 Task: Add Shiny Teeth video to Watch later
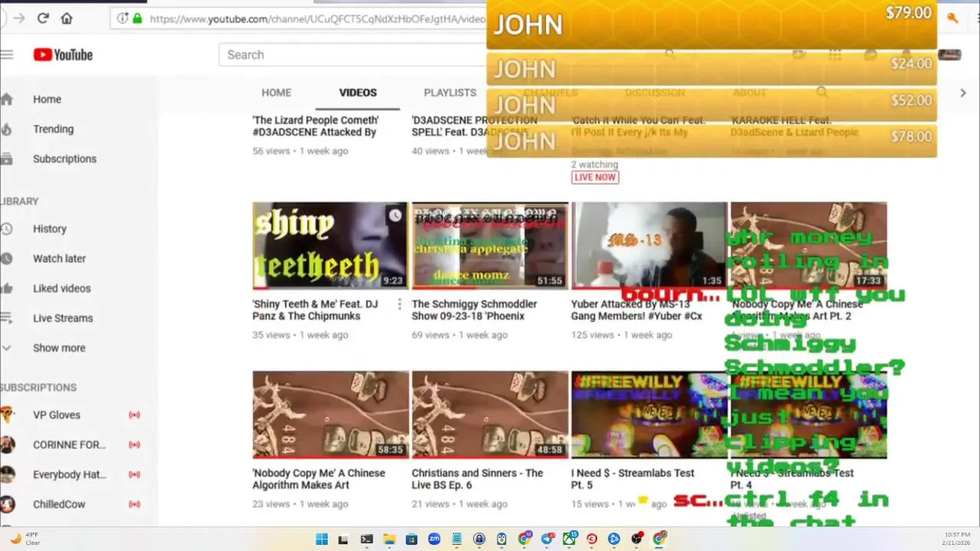394,216
